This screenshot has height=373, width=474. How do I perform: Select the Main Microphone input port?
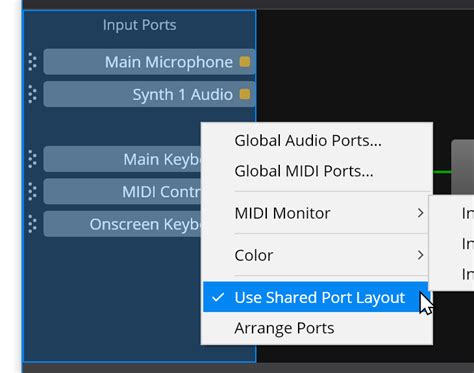click(149, 62)
